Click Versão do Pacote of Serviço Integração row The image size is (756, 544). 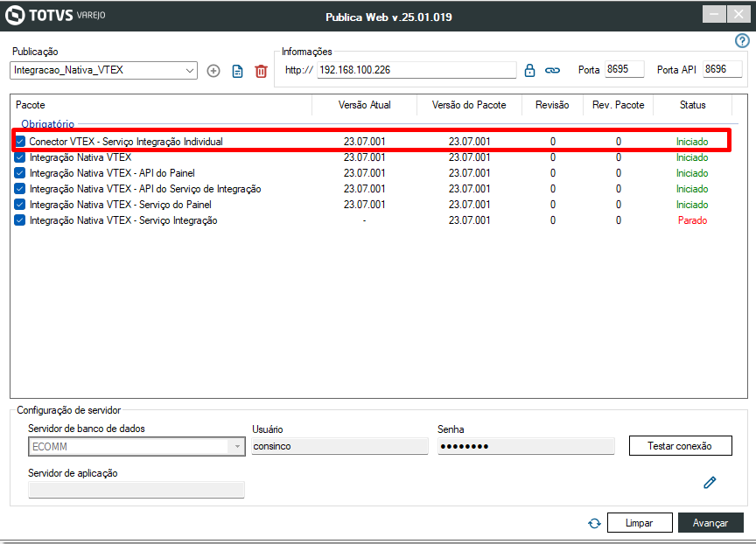click(469, 220)
